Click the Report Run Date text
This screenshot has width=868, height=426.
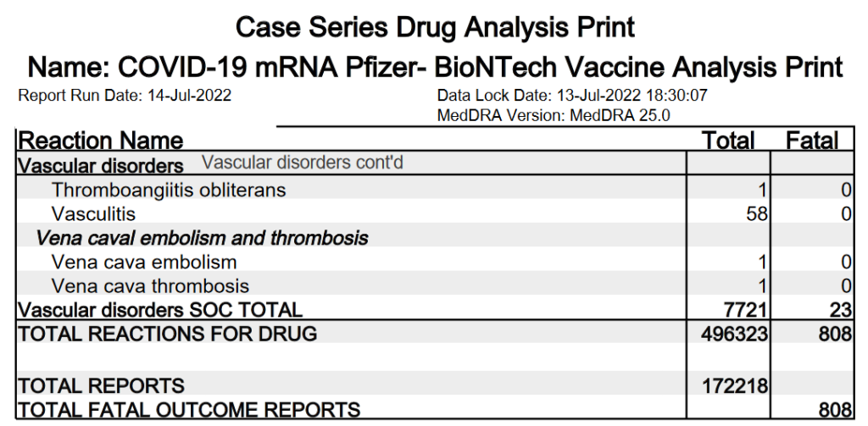125,96
